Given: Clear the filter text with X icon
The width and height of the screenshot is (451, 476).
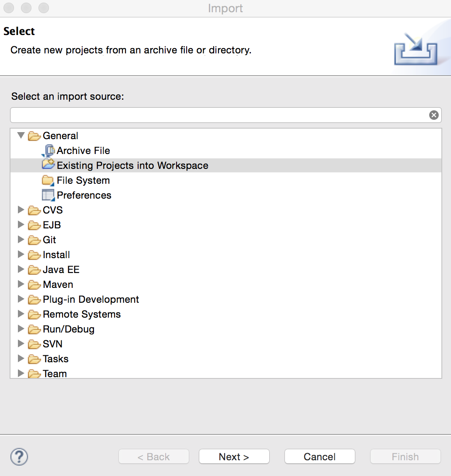Looking at the screenshot, I should (x=434, y=115).
